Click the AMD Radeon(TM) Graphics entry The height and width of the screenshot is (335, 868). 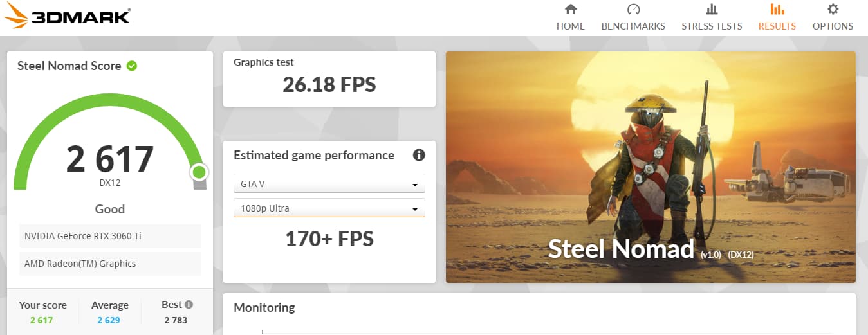(x=109, y=264)
